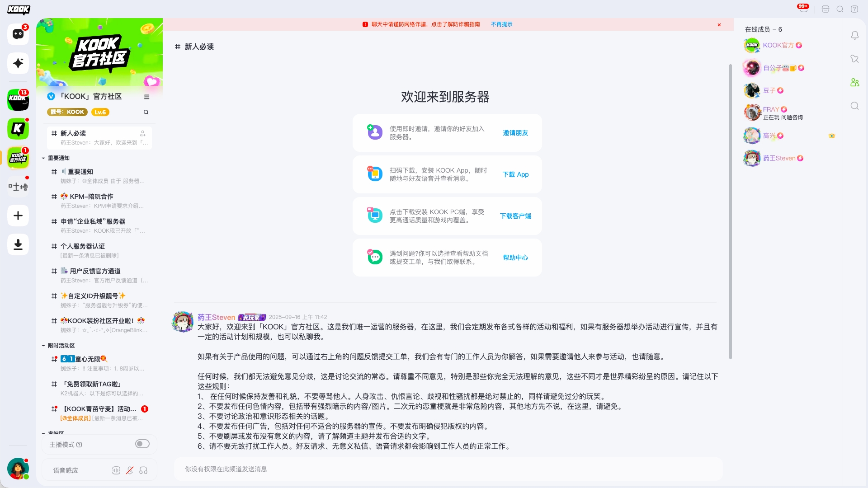The width and height of the screenshot is (868, 488).
Task: Open the 用户反馈官方通道 channel
Action: [99, 276]
